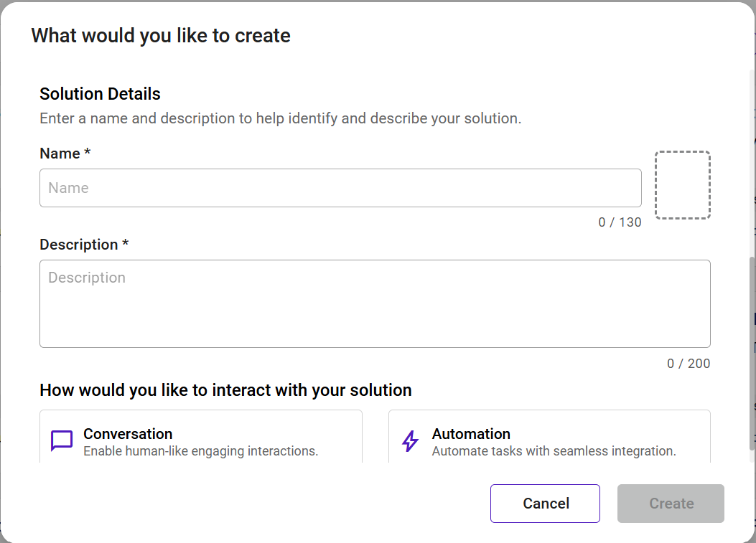The width and height of the screenshot is (756, 543).
Task: Click the Solution Details heading
Action: pos(100,94)
